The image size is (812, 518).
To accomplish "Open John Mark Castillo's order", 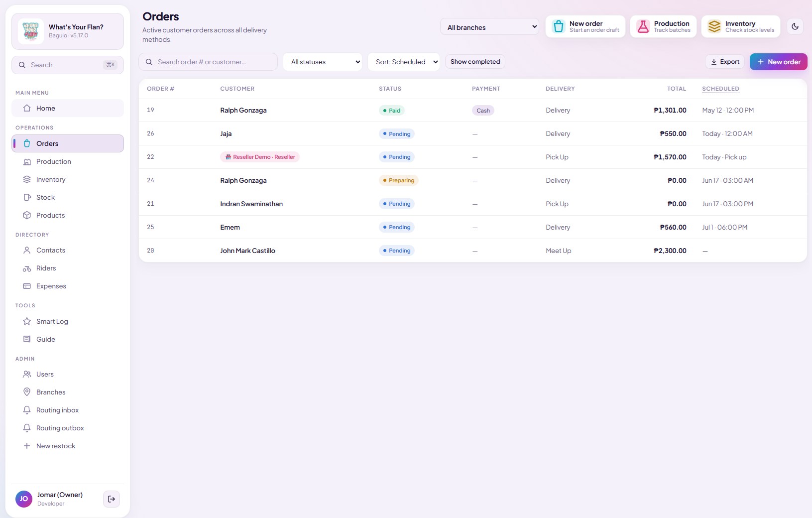I will 472,251.
